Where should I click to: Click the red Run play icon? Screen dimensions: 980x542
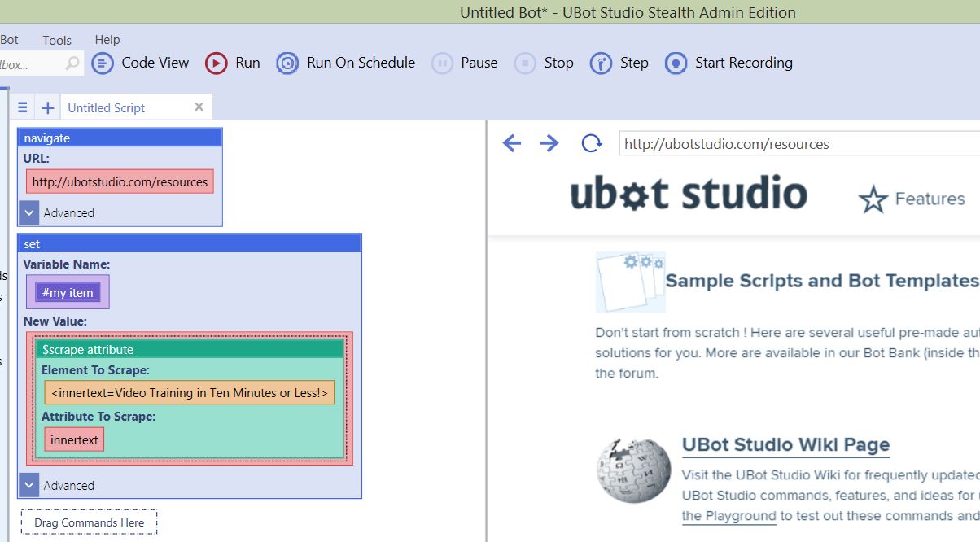(x=217, y=63)
